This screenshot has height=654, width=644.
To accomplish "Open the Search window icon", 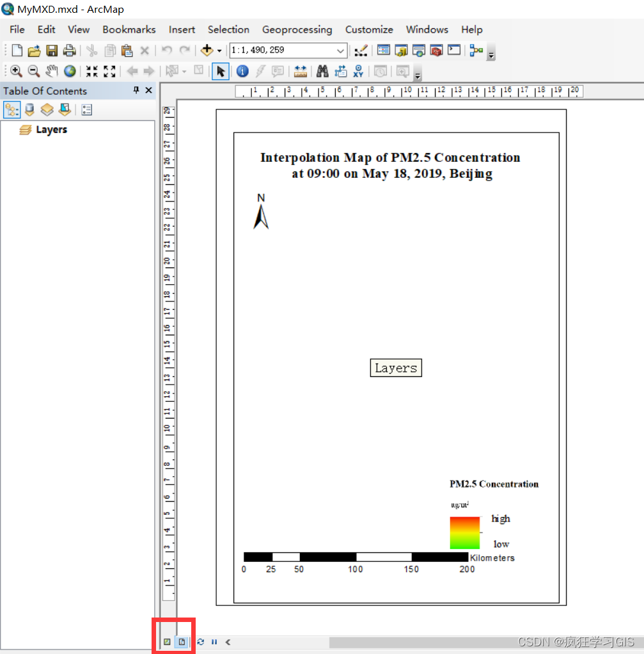I will (x=419, y=51).
